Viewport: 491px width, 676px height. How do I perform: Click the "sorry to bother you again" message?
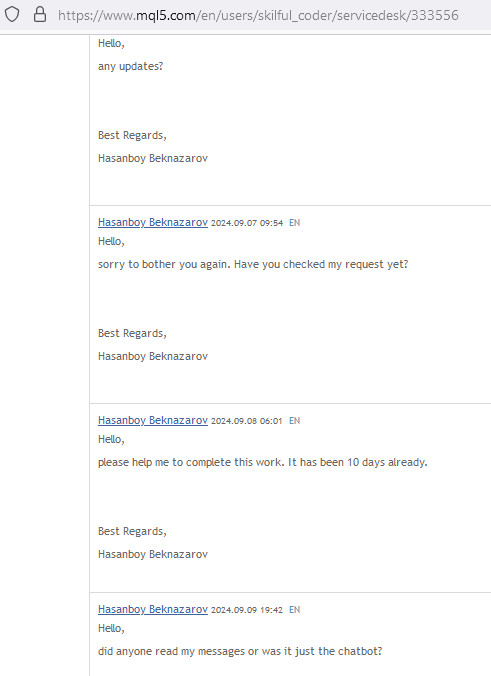tap(253, 264)
